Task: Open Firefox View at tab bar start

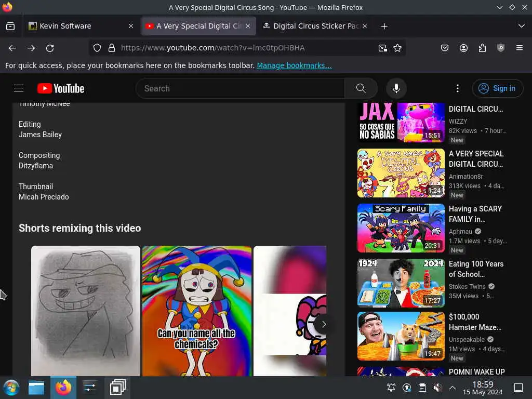Action: 10,26
